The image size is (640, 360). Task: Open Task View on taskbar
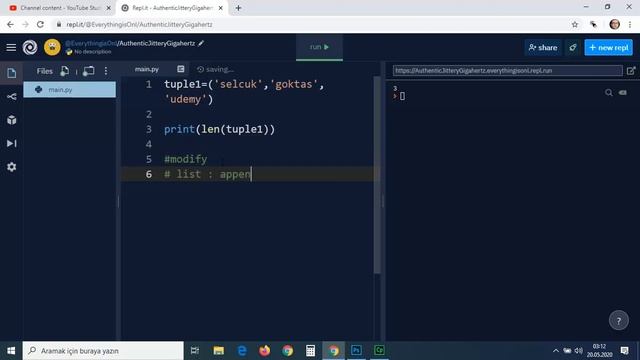[x=195, y=351]
